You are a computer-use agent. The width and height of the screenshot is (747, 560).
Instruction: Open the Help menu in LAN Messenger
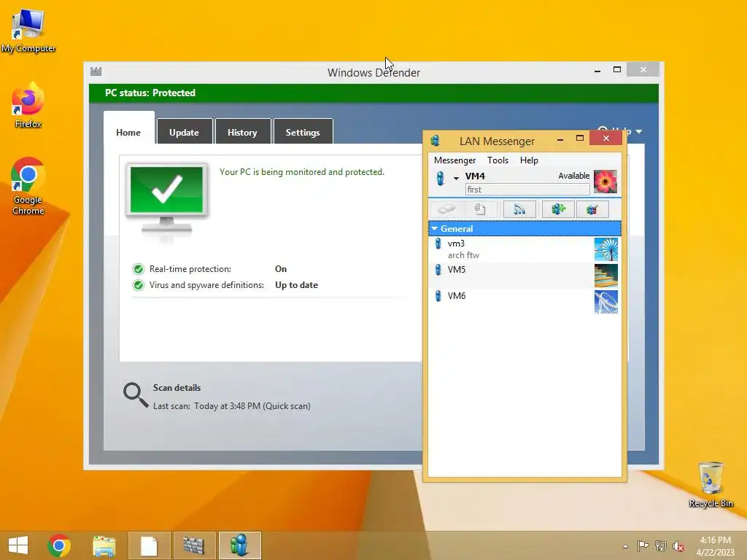click(529, 160)
